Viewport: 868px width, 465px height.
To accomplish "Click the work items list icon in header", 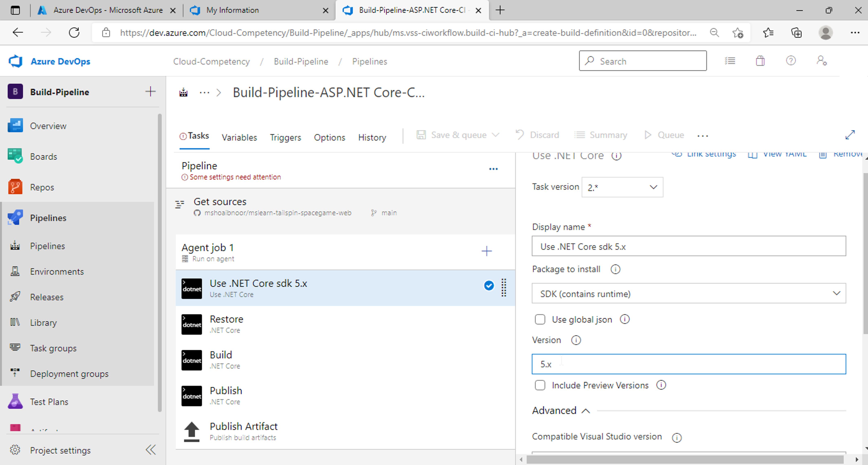I will click(x=730, y=61).
